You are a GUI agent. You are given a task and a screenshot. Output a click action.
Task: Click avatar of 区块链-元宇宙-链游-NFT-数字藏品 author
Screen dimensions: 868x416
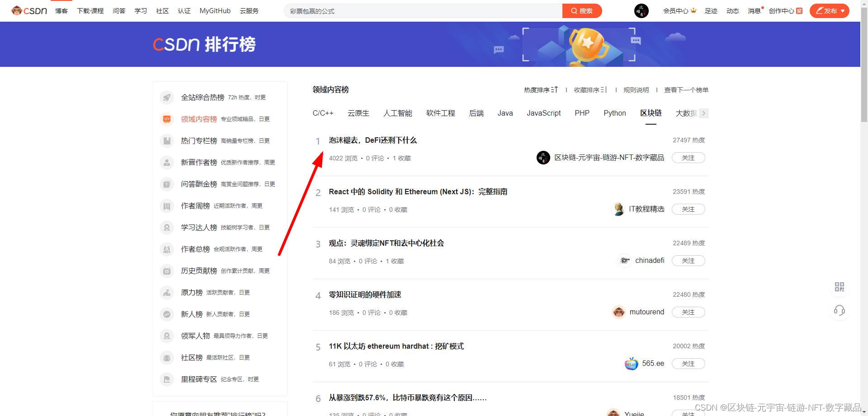click(543, 158)
